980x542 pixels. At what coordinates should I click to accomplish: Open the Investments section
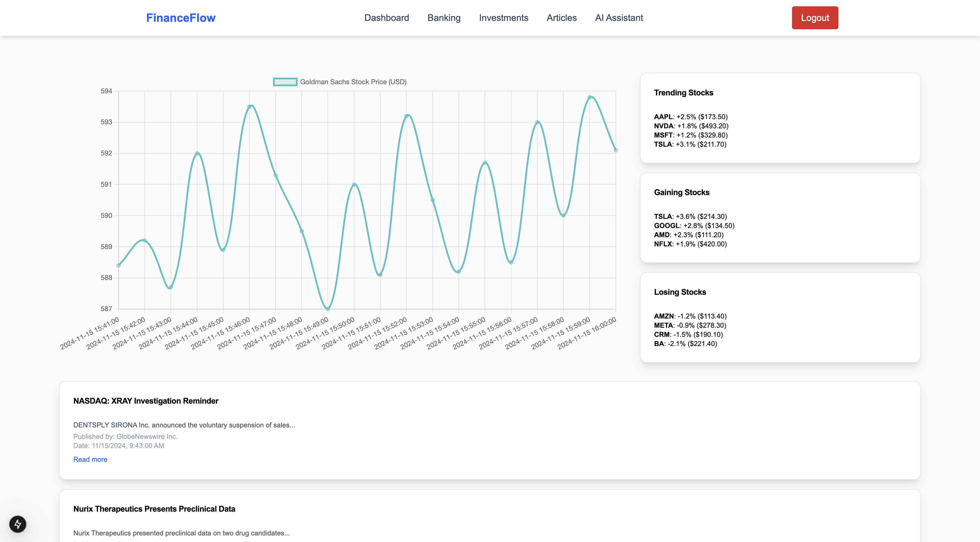click(x=503, y=18)
